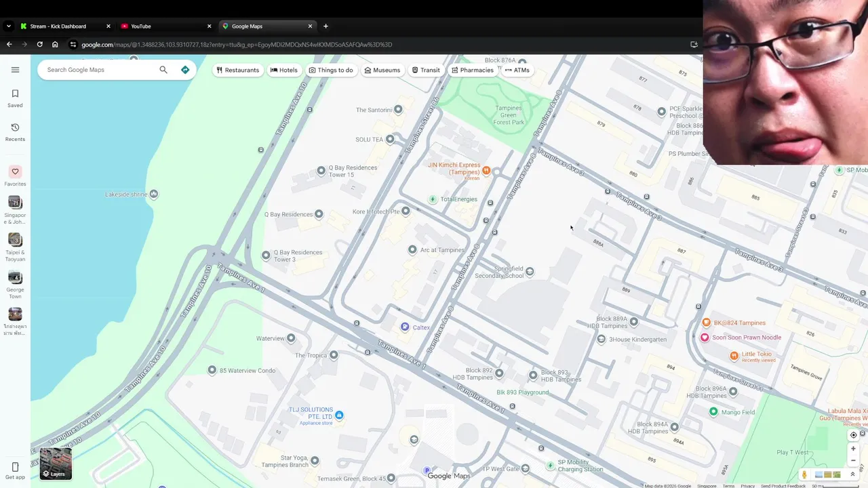Click the Arc at Tampines pin

click(x=412, y=250)
